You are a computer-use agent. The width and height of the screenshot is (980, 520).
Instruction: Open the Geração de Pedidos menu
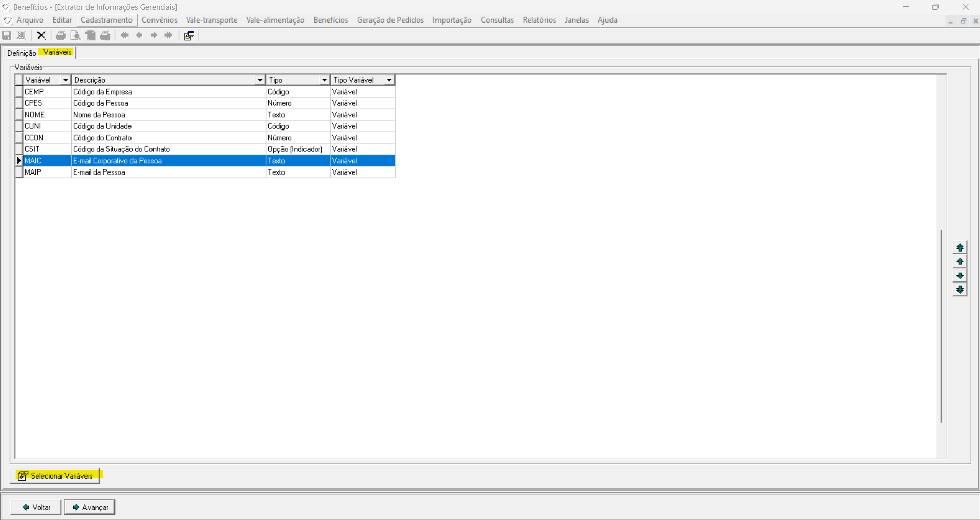(x=390, y=20)
